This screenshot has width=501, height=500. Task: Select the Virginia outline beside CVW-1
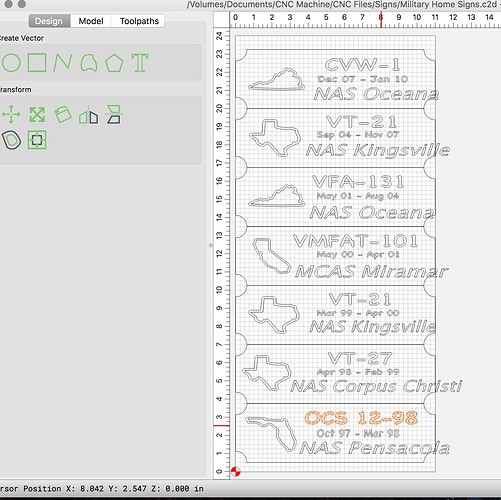pyautogui.click(x=277, y=79)
